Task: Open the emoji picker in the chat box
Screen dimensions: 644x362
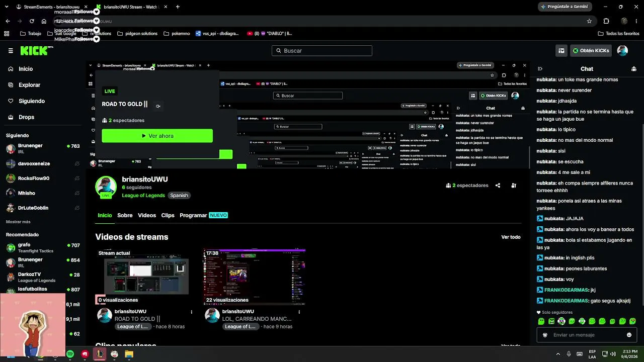Action: click(x=629, y=335)
